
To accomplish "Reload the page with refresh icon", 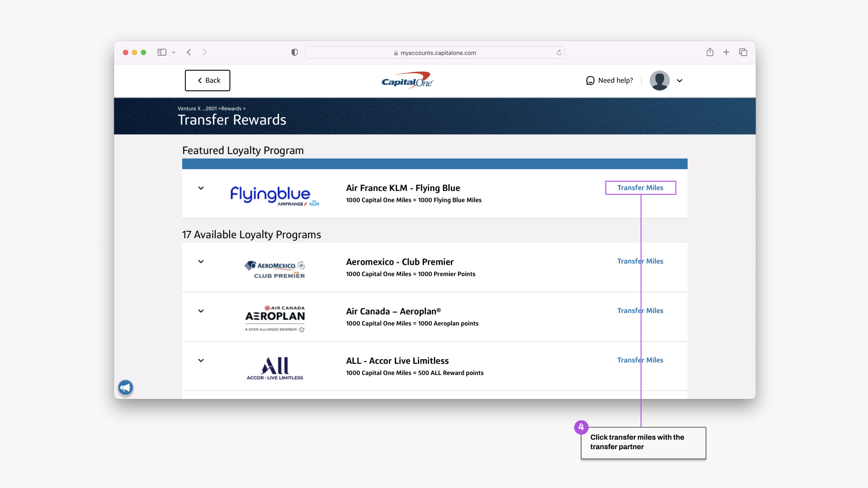I will (559, 52).
